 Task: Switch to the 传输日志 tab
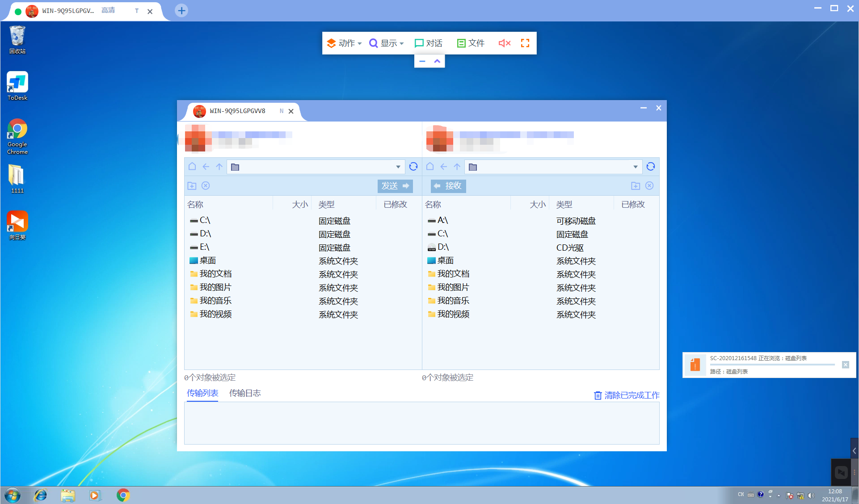[x=244, y=393]
